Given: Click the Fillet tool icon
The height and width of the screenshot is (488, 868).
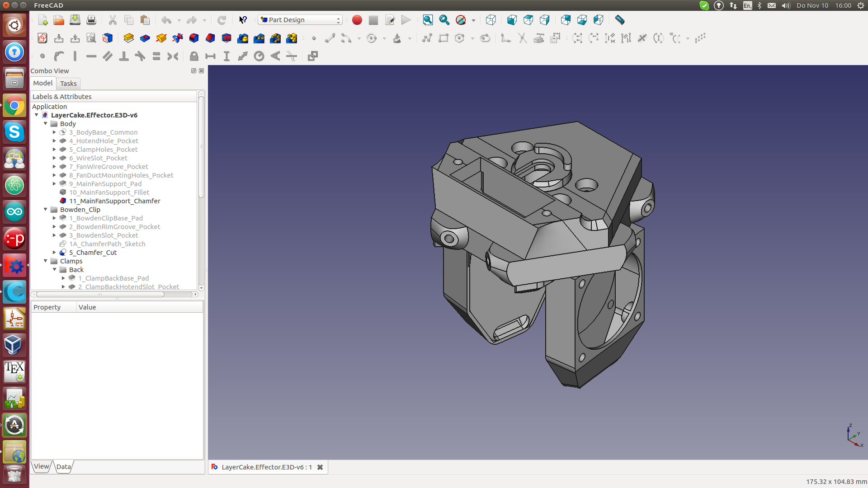Looking at the screenshot, I should click(x=194, y=38).
